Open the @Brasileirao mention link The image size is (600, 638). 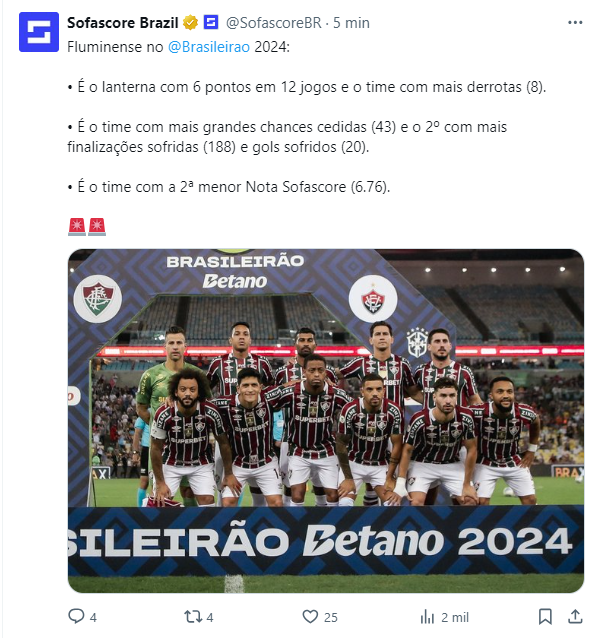(209, 47)
